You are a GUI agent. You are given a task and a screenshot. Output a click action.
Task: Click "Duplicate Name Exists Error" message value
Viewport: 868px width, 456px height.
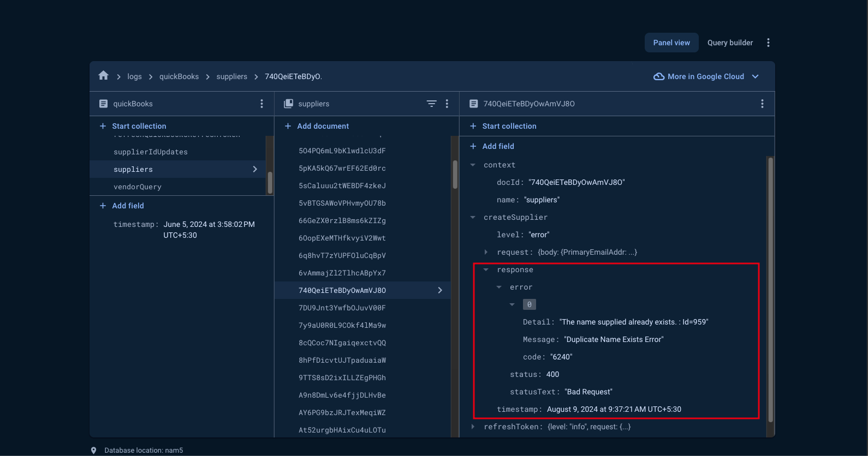pos(614,339)
